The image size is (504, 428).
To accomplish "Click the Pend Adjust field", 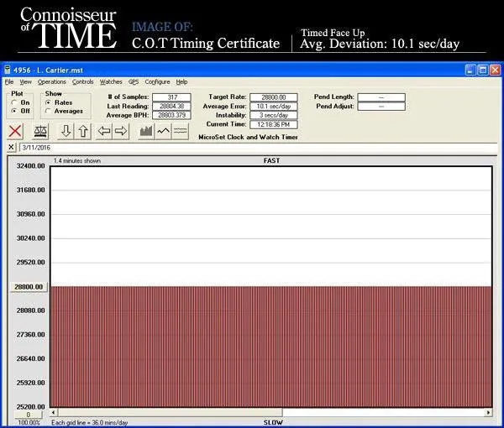I will (x=381, y=107).
